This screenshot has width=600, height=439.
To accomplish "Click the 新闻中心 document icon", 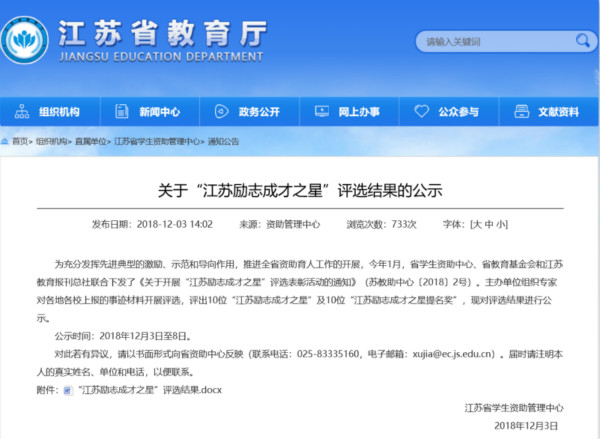I will click(125, 112).
